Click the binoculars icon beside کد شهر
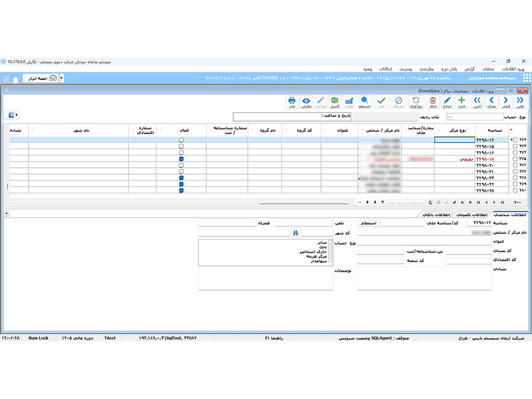Image resolution: width=532 pixels, height=399 pixels. [296, 233]
